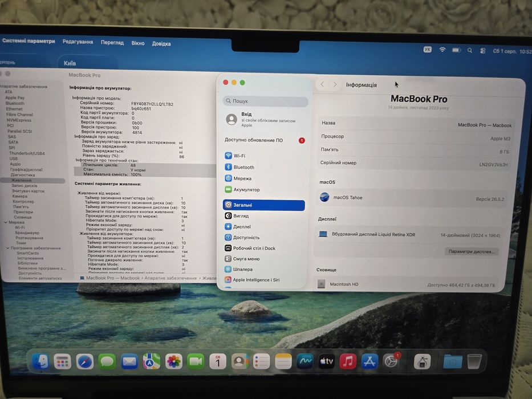Open Вікно menu in menu bar
The image size is (532, 399).
coord(138,43)
